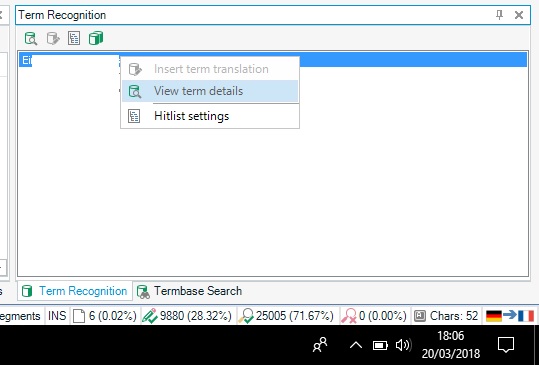Close the Term Recognition panel
The height and width of the screenshot is (365, 539).
[x=519, y=15]
